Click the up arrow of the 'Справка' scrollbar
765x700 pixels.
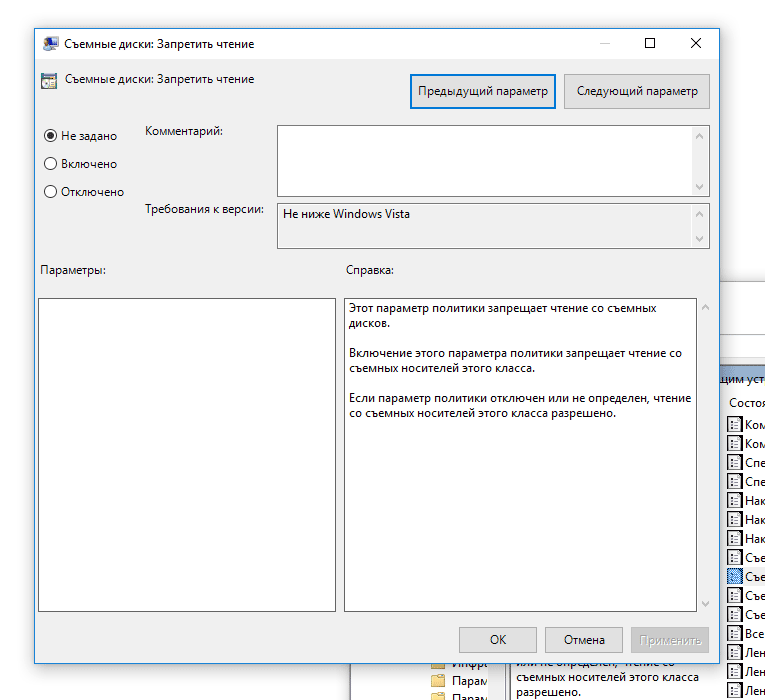(x=705, y=308)
